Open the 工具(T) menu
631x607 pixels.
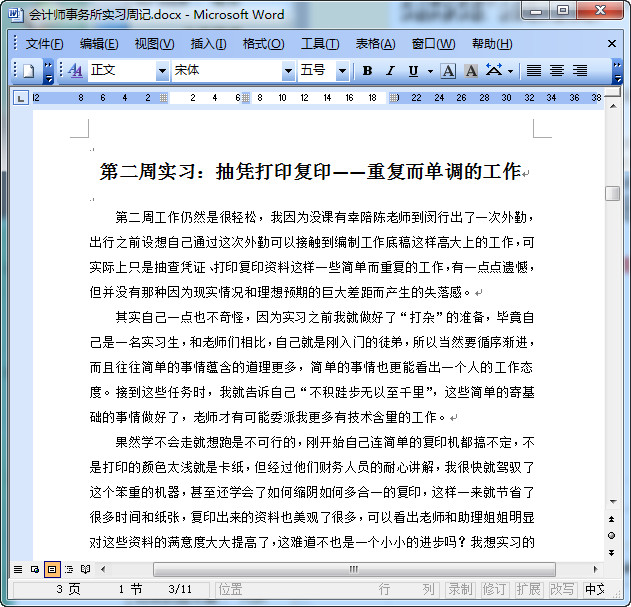pyautogui.click(x=320, y=43)
